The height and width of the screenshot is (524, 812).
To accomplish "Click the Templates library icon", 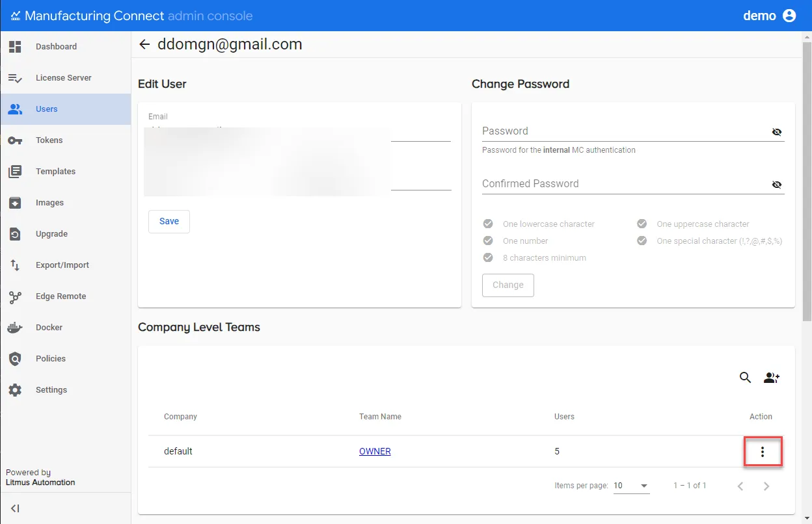I will point(15,172).
